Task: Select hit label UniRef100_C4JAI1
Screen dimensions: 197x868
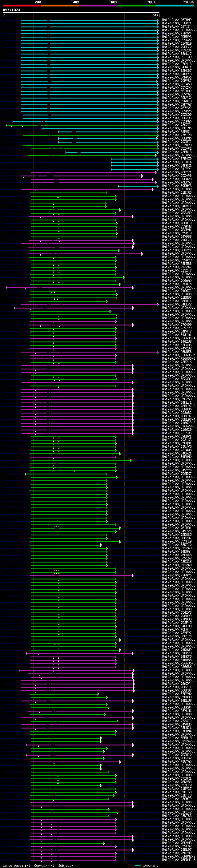Action: click(x=177, y=67)
